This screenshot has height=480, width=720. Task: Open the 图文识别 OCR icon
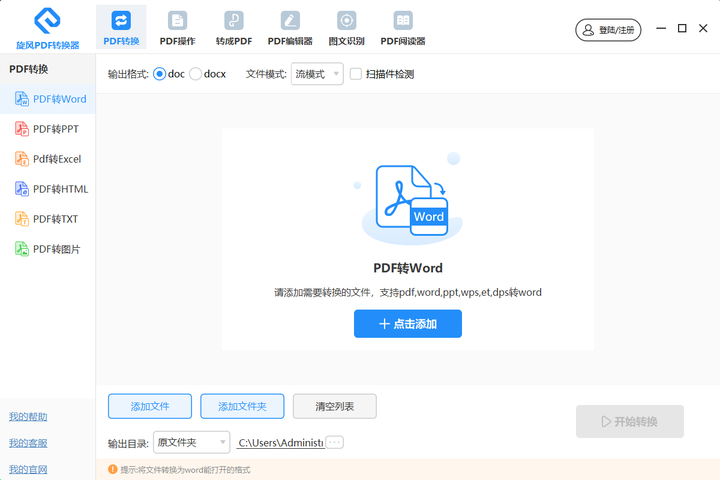coord(347,21)
